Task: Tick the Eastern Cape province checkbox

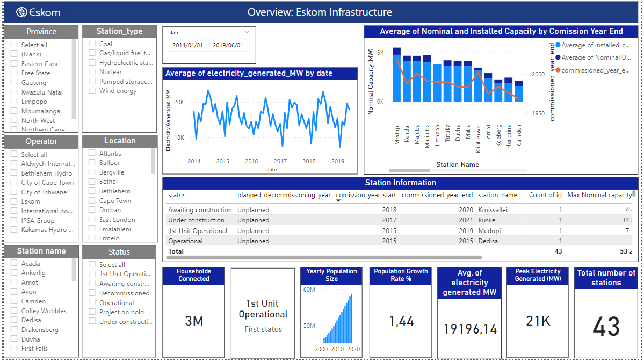Action: click(15, 64)
